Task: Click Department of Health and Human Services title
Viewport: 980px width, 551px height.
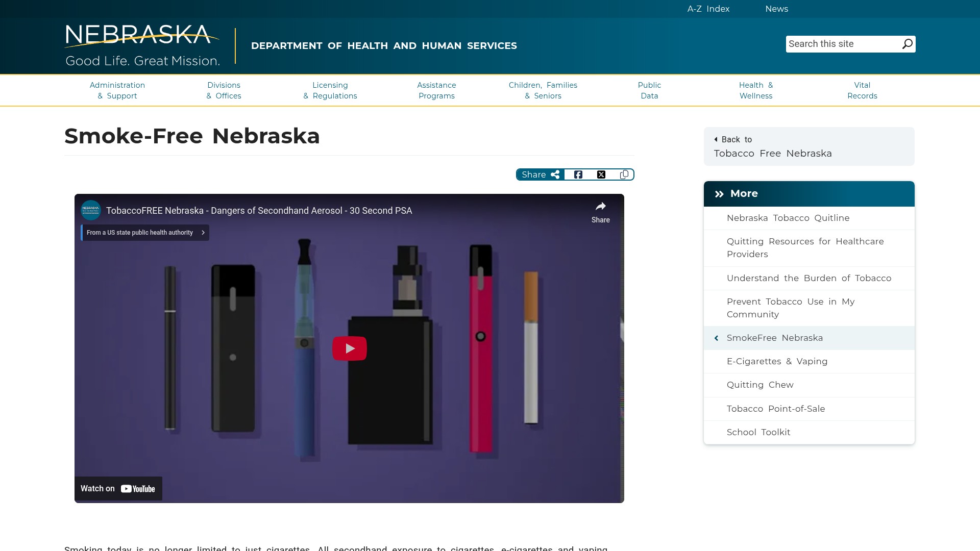Action: tap(384, 46)
